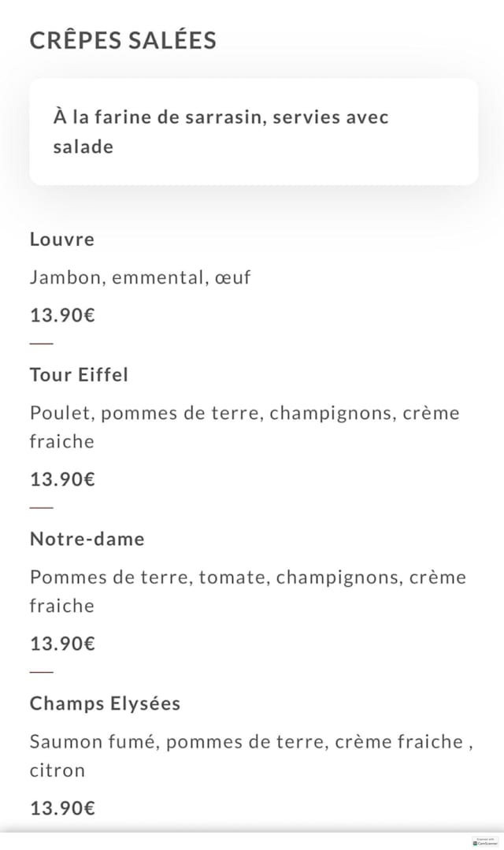
Task: Click the word citron in Champs Elysées
Action: pos(57,770)
